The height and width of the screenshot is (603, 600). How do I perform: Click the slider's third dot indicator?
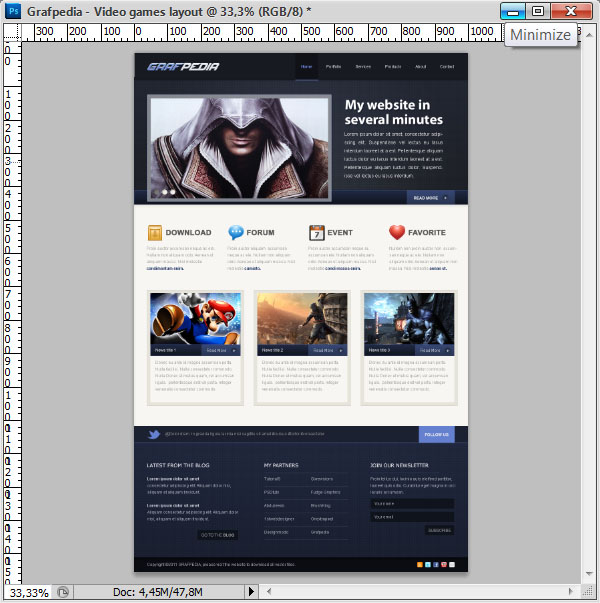pyautogui.click(x=173, y=192)
